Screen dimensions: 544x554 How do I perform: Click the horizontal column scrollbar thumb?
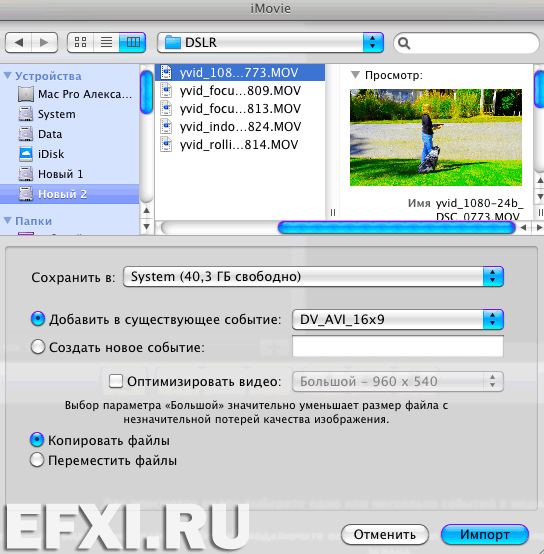(x=396, y=228)
